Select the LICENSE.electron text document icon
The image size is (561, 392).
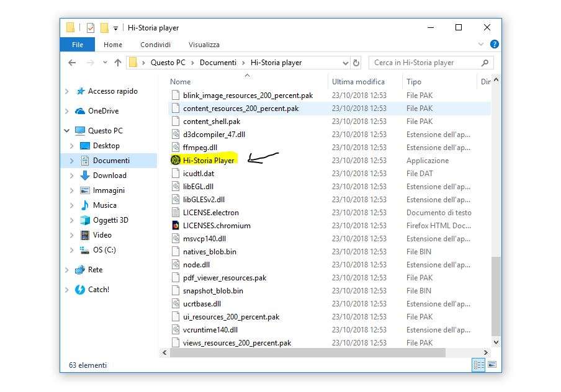click(x=175, y=213)
